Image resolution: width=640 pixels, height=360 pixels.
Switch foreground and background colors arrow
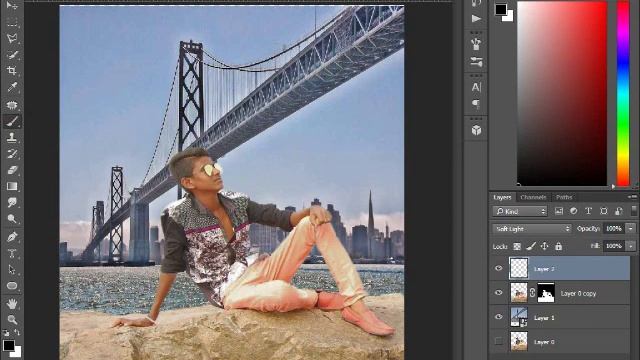click(17, 333)
